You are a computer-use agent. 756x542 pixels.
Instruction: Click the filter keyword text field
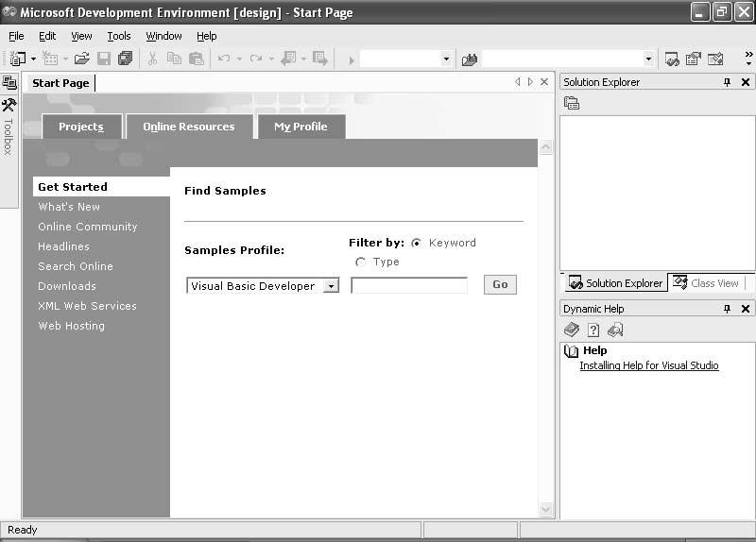(409, 285)
